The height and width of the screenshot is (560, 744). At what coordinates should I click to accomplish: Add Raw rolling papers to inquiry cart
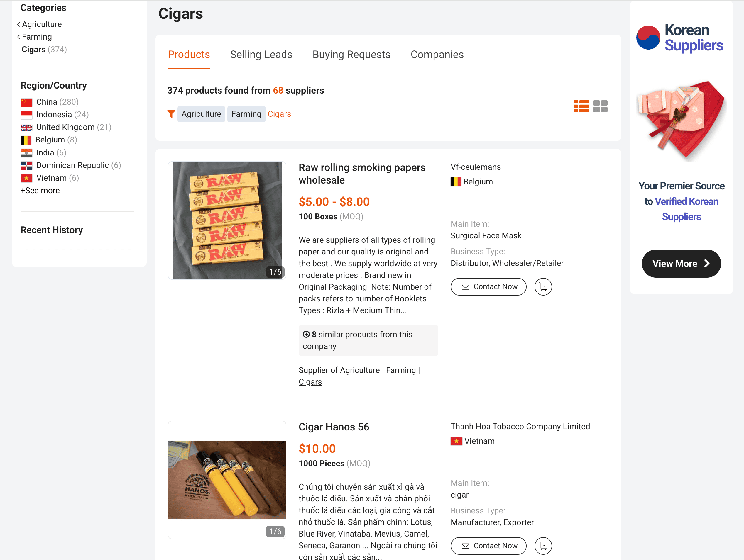543,287
